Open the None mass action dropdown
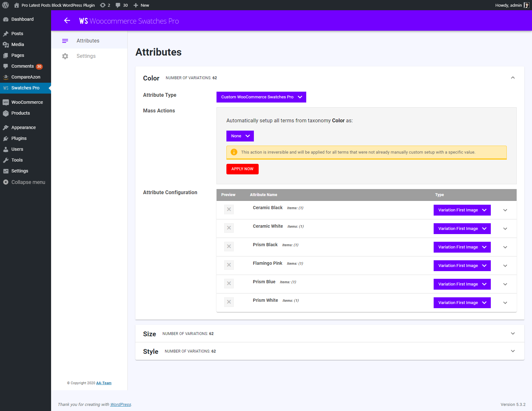Screen dimensions: 532x411 (x=240, y=136)
